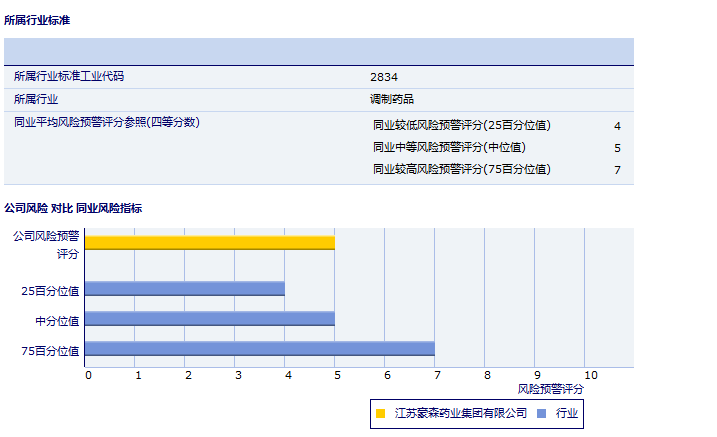Screen dimensions: 717x437
Task: Click the 所属行业标准 section heading
Action: point(37,20)
